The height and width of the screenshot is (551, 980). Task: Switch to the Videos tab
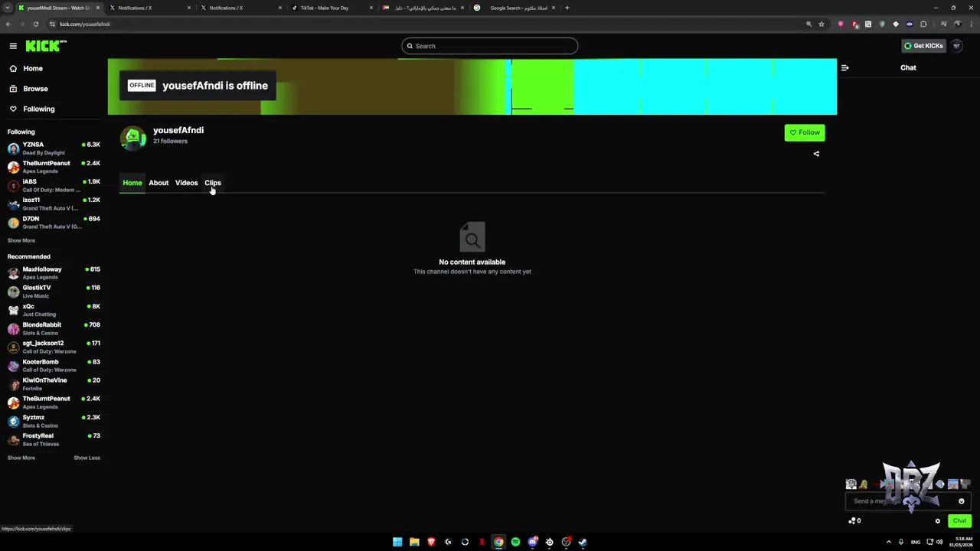pyautogui.click(x=186, y=183)
